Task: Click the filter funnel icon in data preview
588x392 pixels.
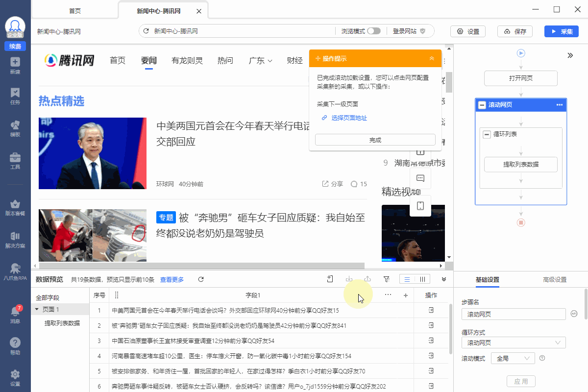Action: pyautogui.click(x=387, y=279)
